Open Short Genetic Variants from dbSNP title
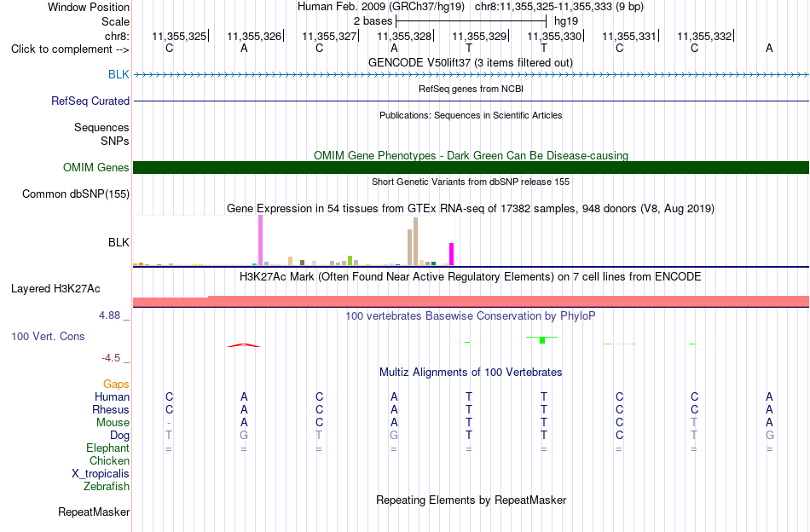The width and height of the screenshot is (810, 532). click(471, 182)
